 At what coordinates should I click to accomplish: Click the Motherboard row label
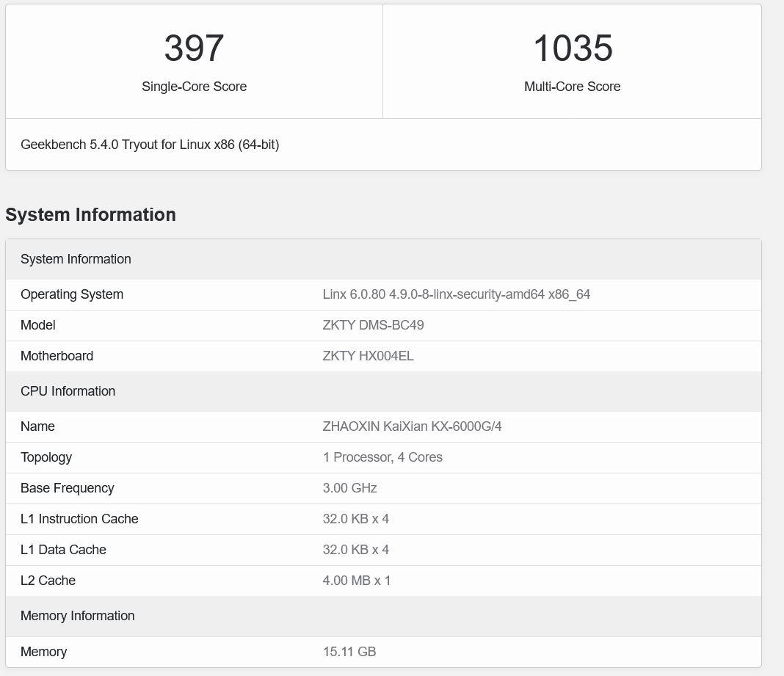point(57,356)
